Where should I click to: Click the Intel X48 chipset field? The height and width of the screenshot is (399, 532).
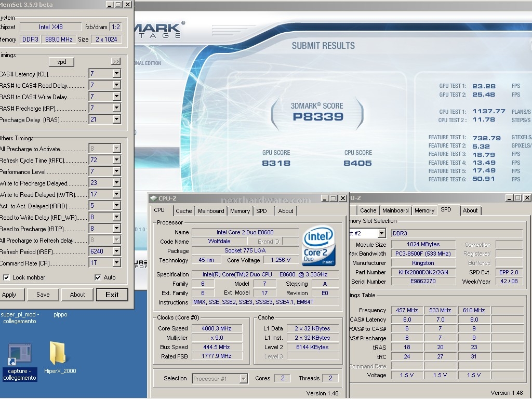pyautogui.click(x=51, y=27)
